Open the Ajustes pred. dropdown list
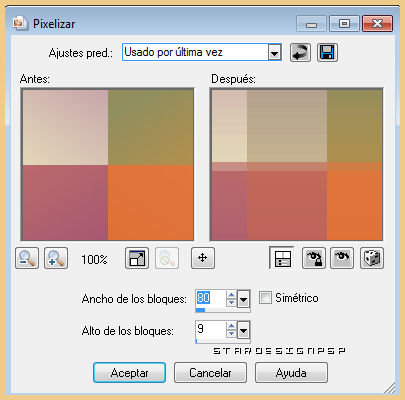Viewport: 405px width, 400px height. pyautogui.click(x=275, y=53)
